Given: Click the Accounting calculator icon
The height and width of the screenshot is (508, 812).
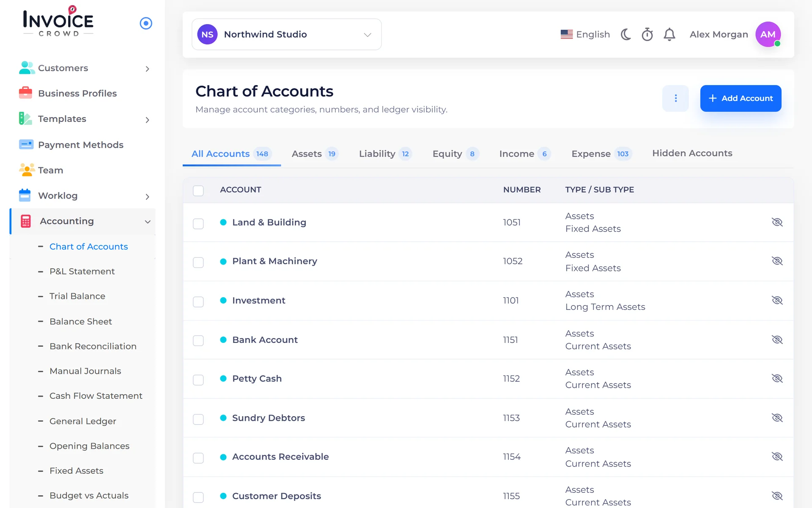Looking at the screenshot, I should point(26,221).
